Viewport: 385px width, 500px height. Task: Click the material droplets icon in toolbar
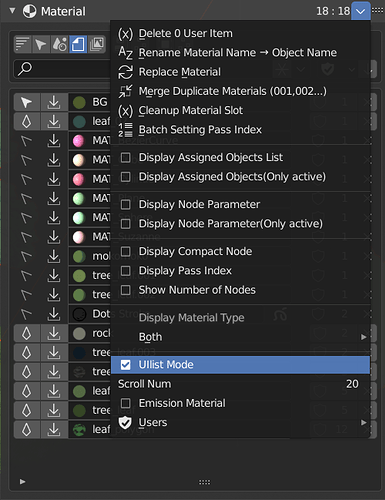[60, 44]
